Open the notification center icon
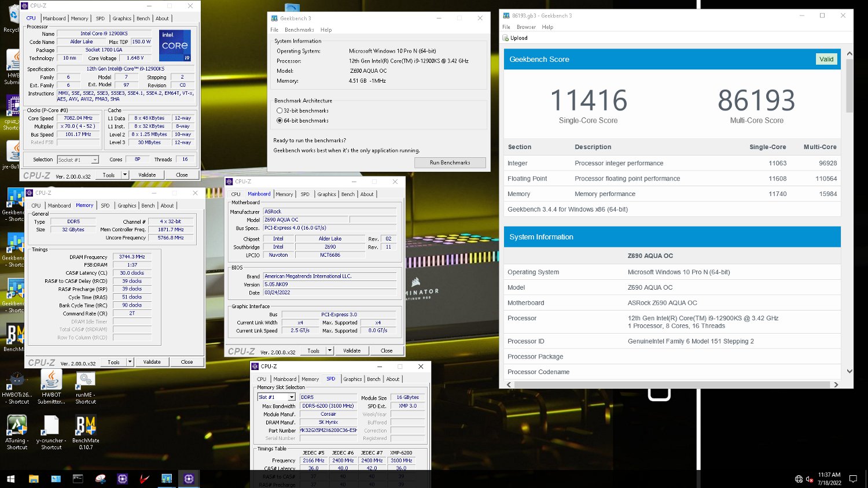The height and width of the screenshot is (488, 868). (853, 479)
